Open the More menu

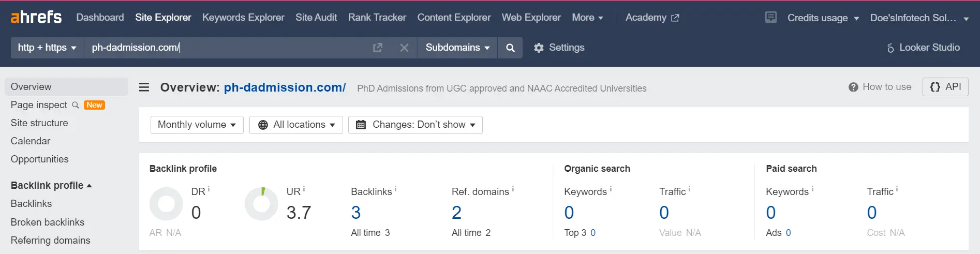coord(587,17)
